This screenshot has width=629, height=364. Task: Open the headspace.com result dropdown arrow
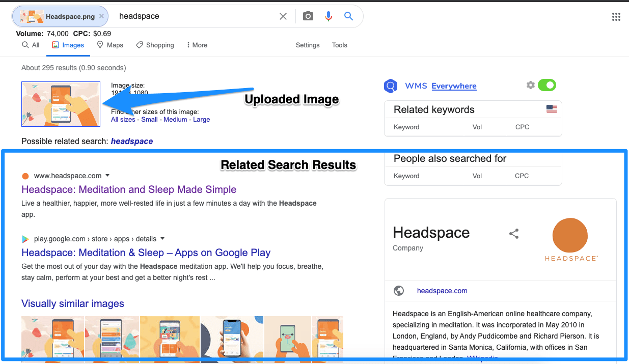click(x=107, y=176)
